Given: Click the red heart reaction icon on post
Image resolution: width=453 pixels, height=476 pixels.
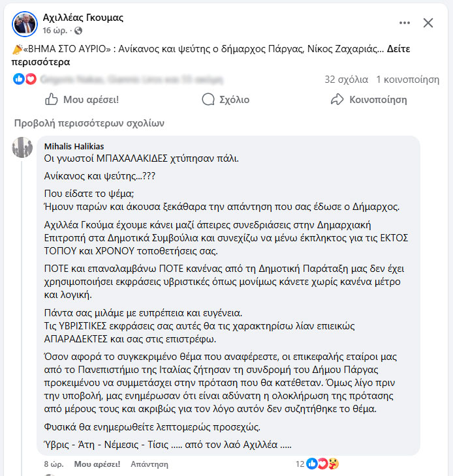Looking at the screenshot, I should click(30, 80).
